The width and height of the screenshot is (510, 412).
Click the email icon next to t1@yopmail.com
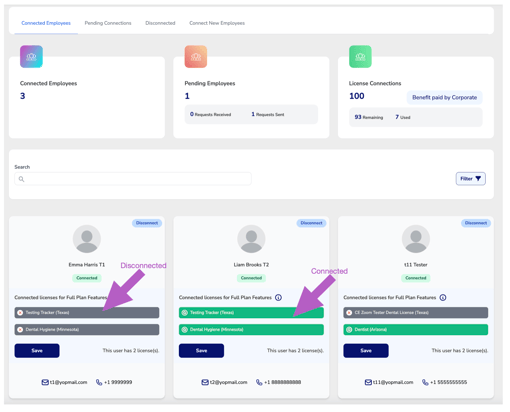45,382
